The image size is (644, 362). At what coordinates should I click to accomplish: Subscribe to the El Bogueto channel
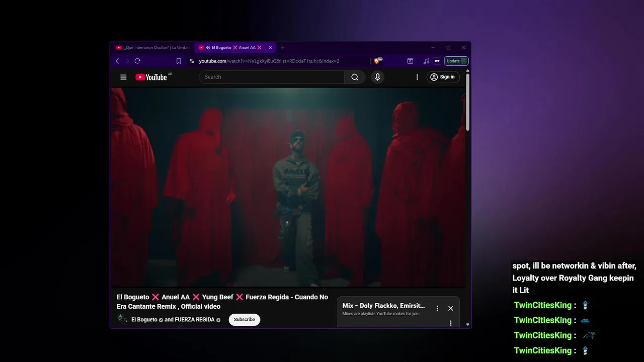[245, 320]
